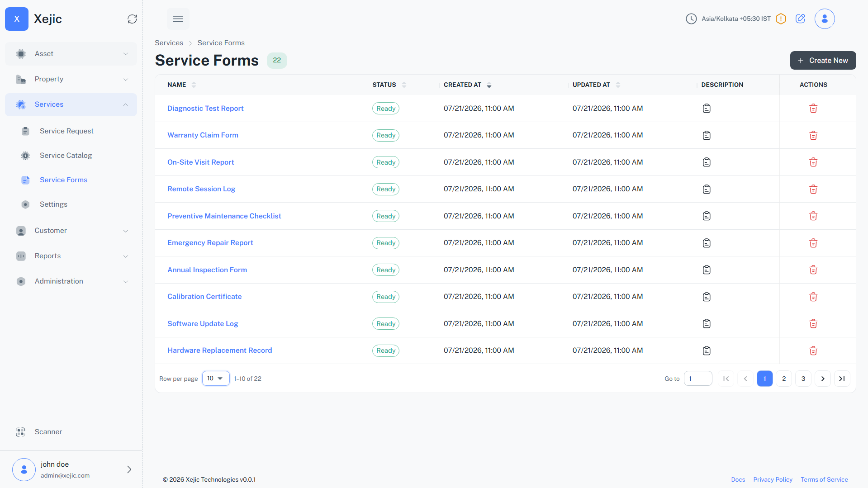This screenshot has width=868, height=488.
Task: Select current page 1 button
Action: 764,379
